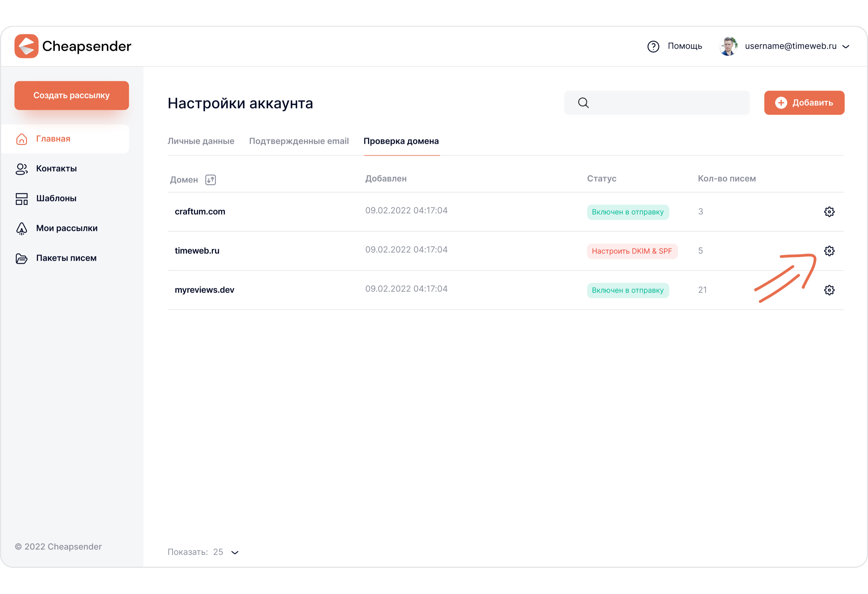Screen dimensions: 868x594
Task: Select the myreviews.dev domain row
Action: [x=505, y=290]
